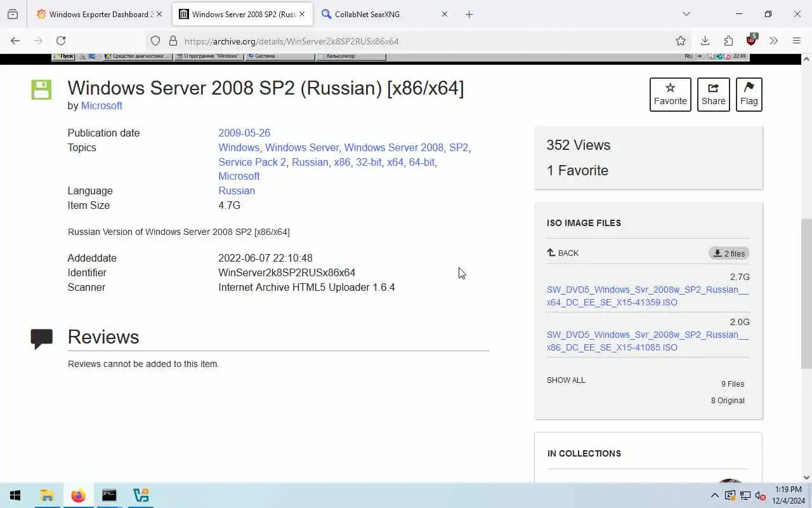Open the taskbar clock and date
The width and height of the screenshot is (812, 508).
tap(788, 495)
